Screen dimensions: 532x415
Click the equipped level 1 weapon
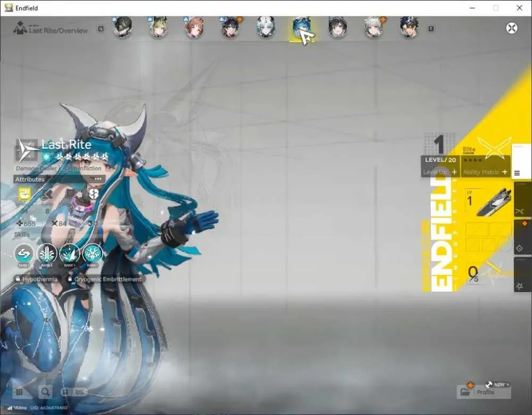click(x=488, y=203)
